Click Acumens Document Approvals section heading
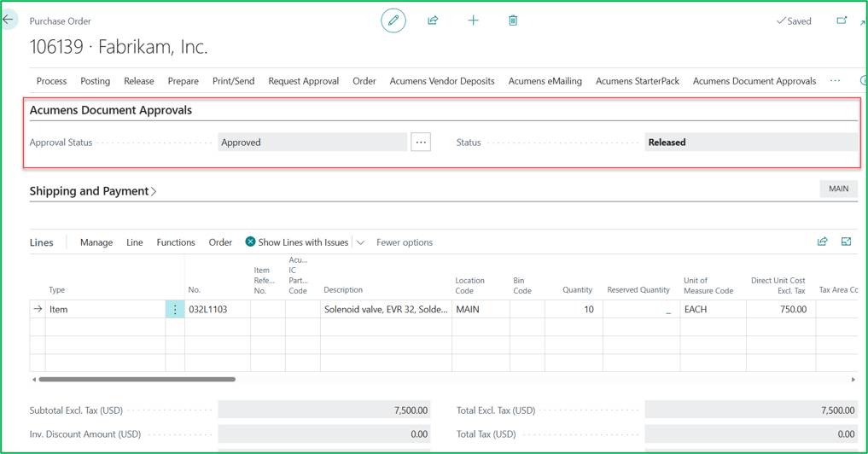Screen dimensions: 868x454 click(111, 110)
